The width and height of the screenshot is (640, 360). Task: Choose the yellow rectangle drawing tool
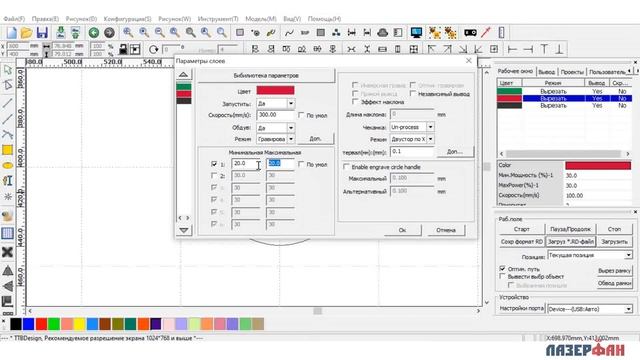7,150
